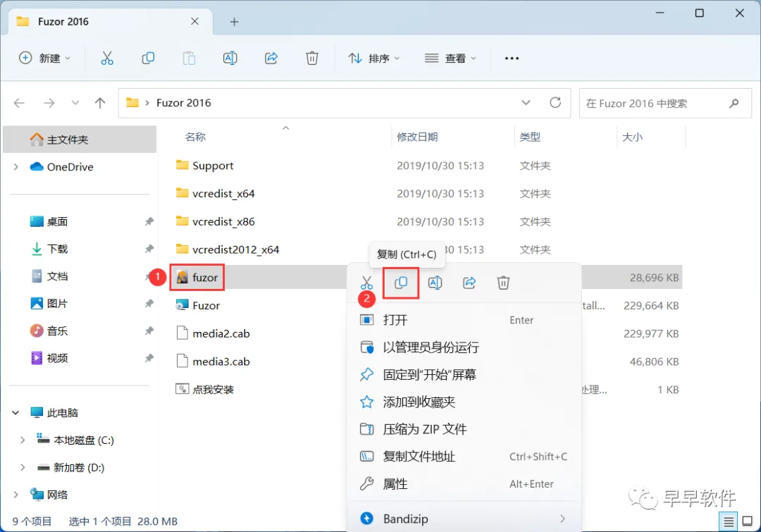
Task: Close the Fuzor 2016 tab
Action: tap(194, 21)
